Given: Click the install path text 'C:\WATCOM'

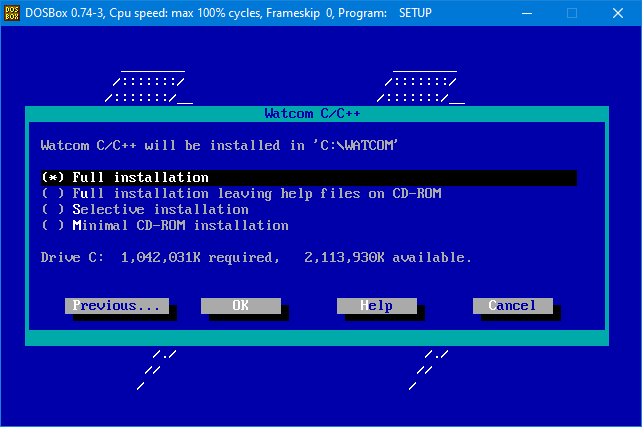Looking at the screenshot, I should tap(355, 145).
